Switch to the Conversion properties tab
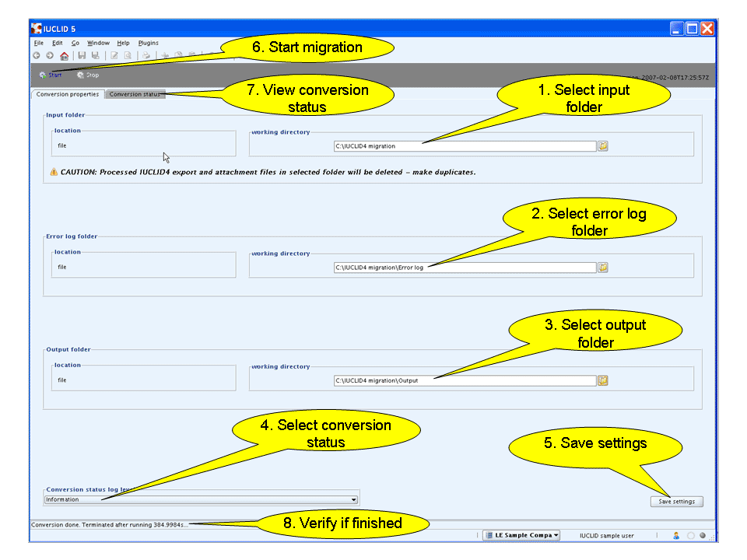This screenshot has height=560, width=747. [68, 94]
